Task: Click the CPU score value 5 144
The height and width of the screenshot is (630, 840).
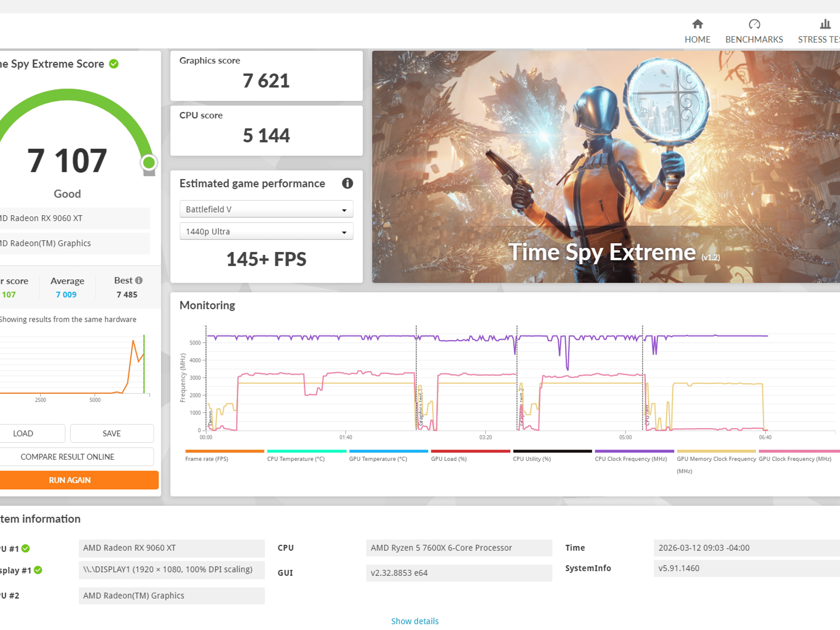Action: click(266, 136)
